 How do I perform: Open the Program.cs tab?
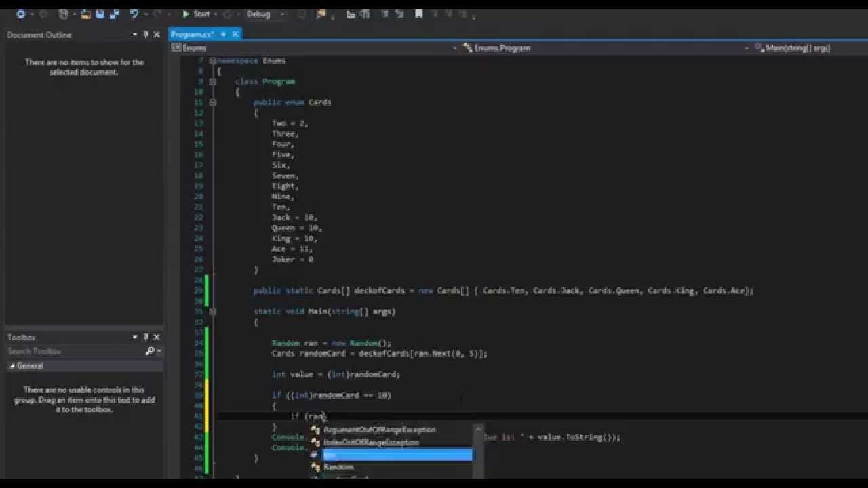[192, 34]
